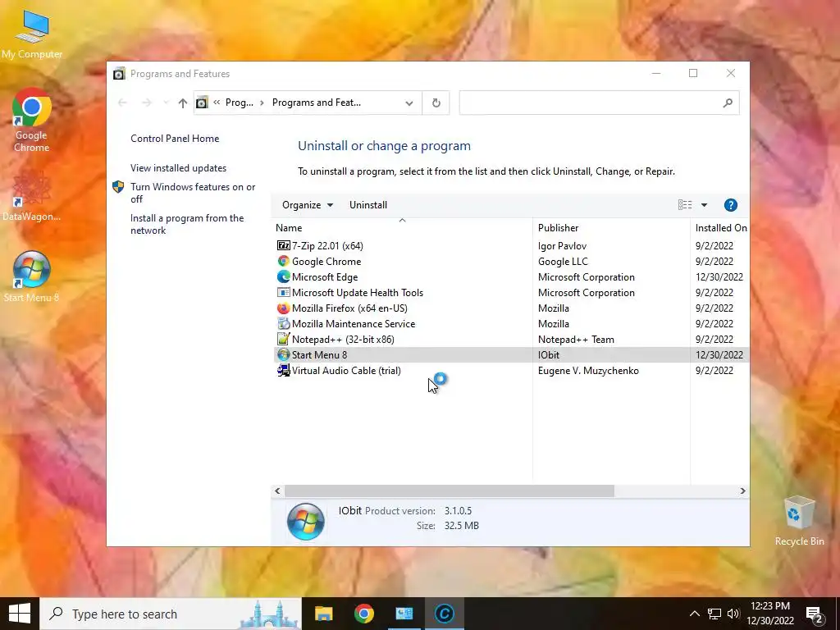The image size is (840, 630).
Task: Click the blue help question mark icon
Action: pos(730,204)
